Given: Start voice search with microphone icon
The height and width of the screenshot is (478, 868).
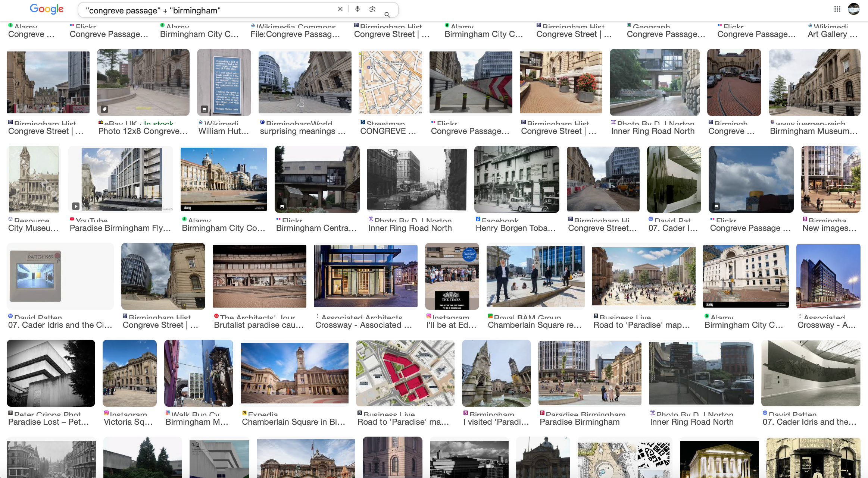Looking at the screenshot, I should point(357,9).
